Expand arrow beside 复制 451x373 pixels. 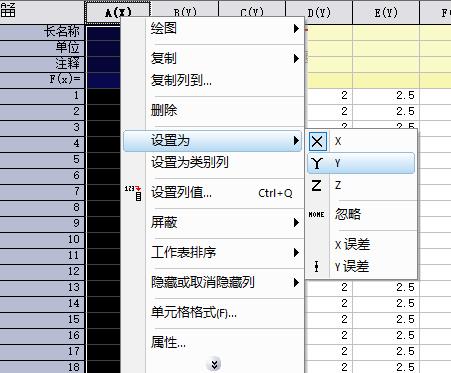pos(296,59)
